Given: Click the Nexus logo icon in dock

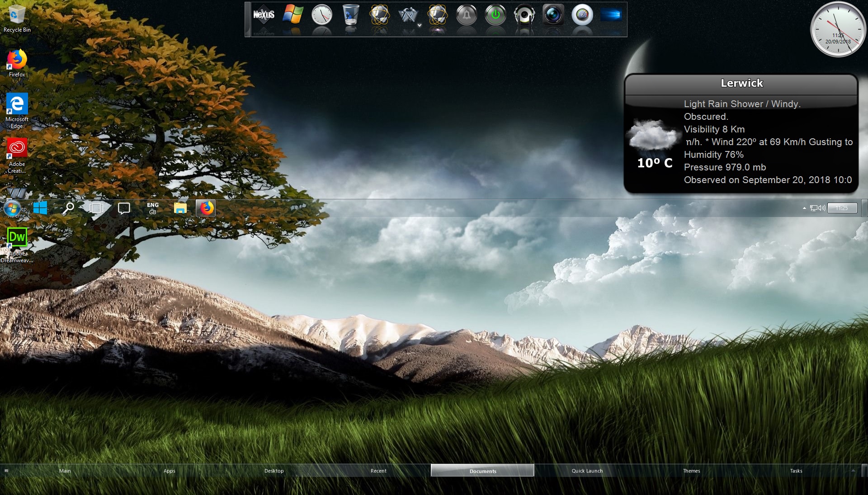Looking at the screenshot, I should (264, 15).
